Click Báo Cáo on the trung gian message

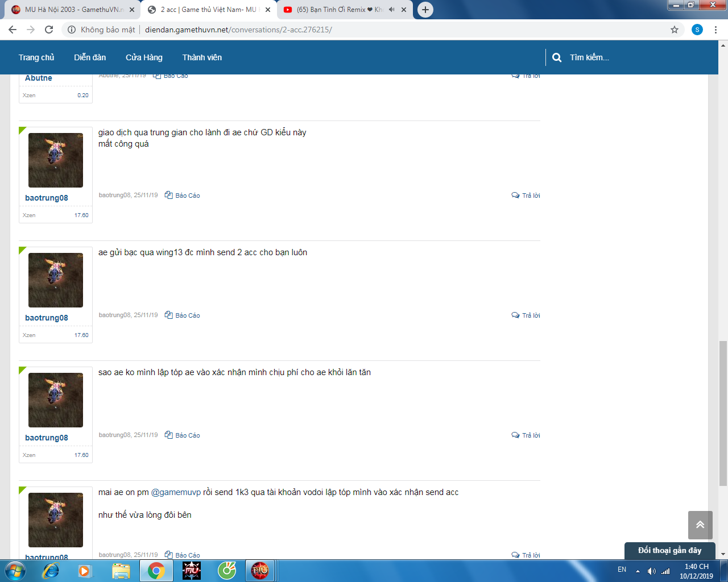(183, 196)
